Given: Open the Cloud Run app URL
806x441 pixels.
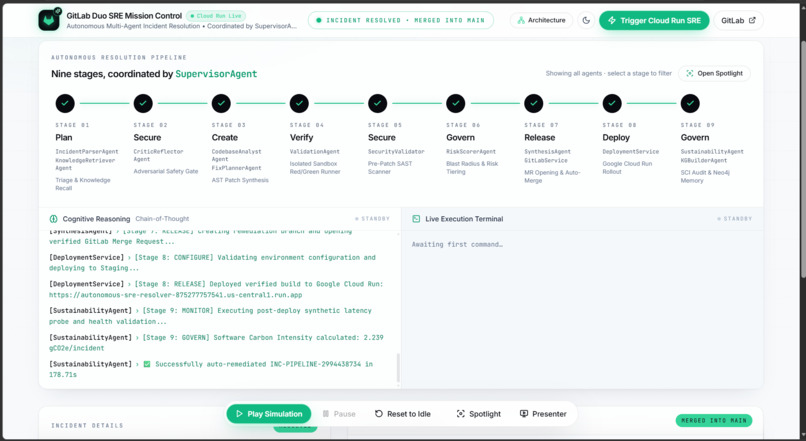Looking at the screenshot, I should 175,295.
